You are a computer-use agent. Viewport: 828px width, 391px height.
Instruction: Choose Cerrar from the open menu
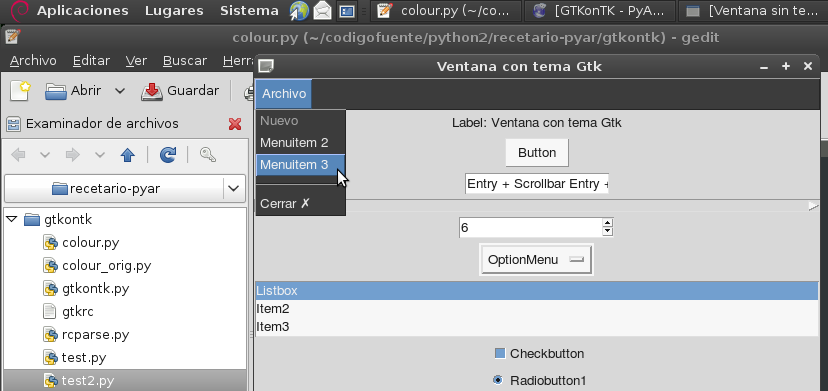pos(300,203)
